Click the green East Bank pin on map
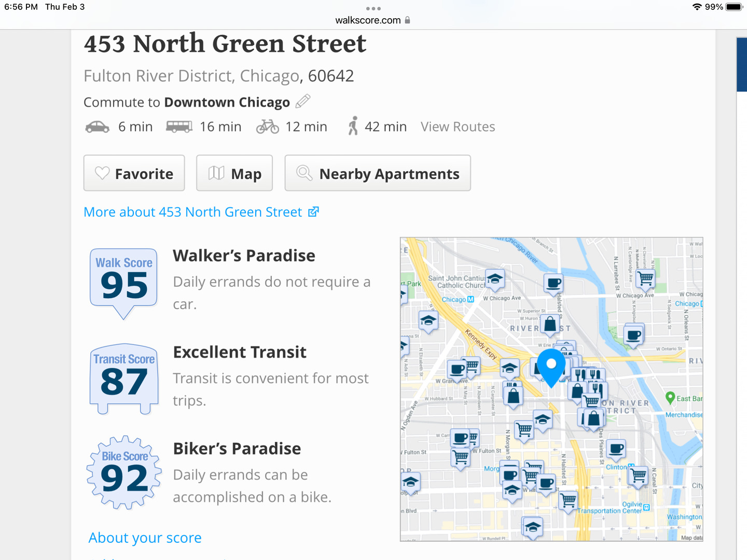The image size is (747, 560). [x=670, y=398]
